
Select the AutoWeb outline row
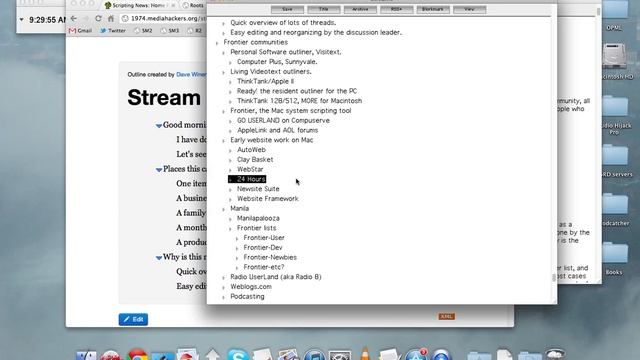point(251,150)
